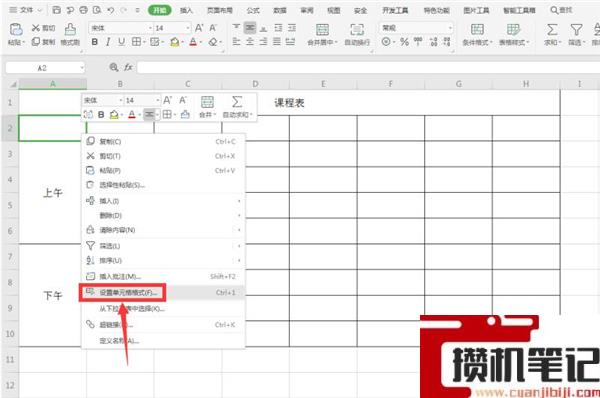
Task: Click the percent style icon
Action: (x=404, y=42)
